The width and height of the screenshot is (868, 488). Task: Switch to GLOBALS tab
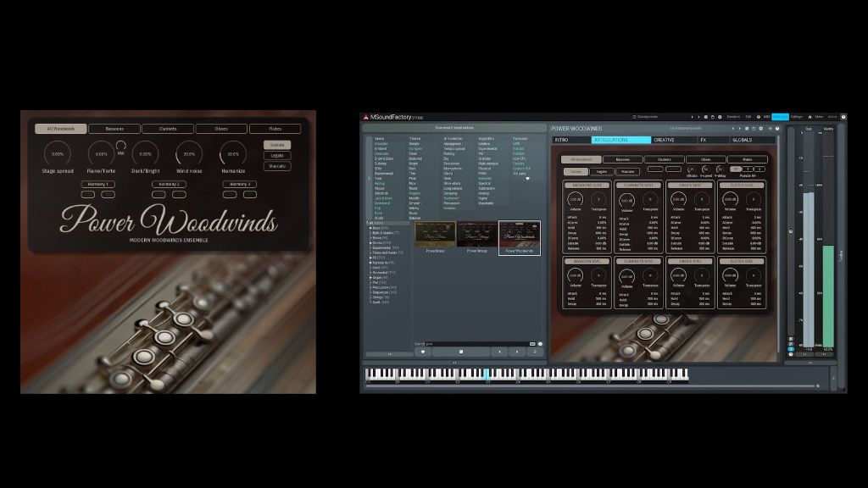[751, 140]
